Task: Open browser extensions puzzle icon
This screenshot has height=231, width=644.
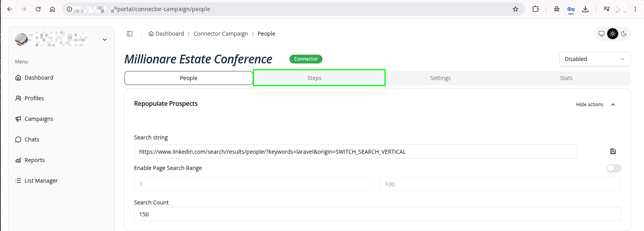Action: (536, 9)
